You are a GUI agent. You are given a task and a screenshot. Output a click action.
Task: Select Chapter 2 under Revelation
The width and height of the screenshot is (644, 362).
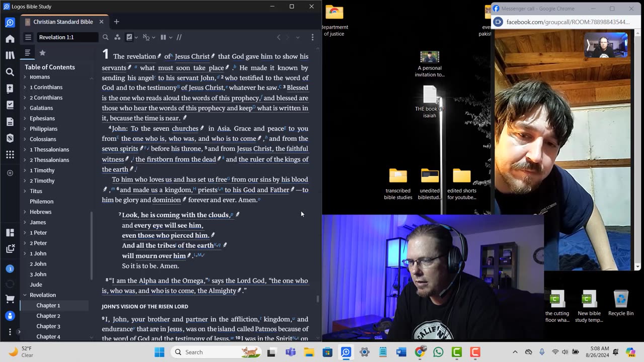48,316
